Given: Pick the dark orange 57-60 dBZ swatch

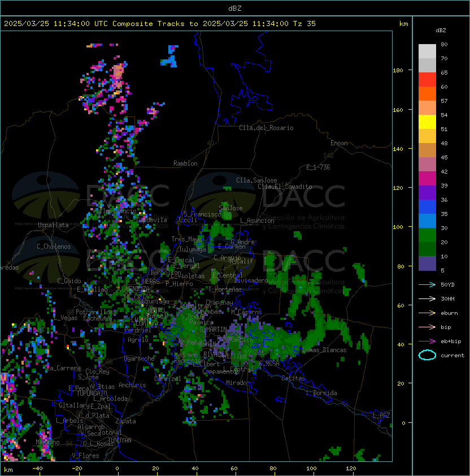Looking at the screenshot, I should (427, 93).
